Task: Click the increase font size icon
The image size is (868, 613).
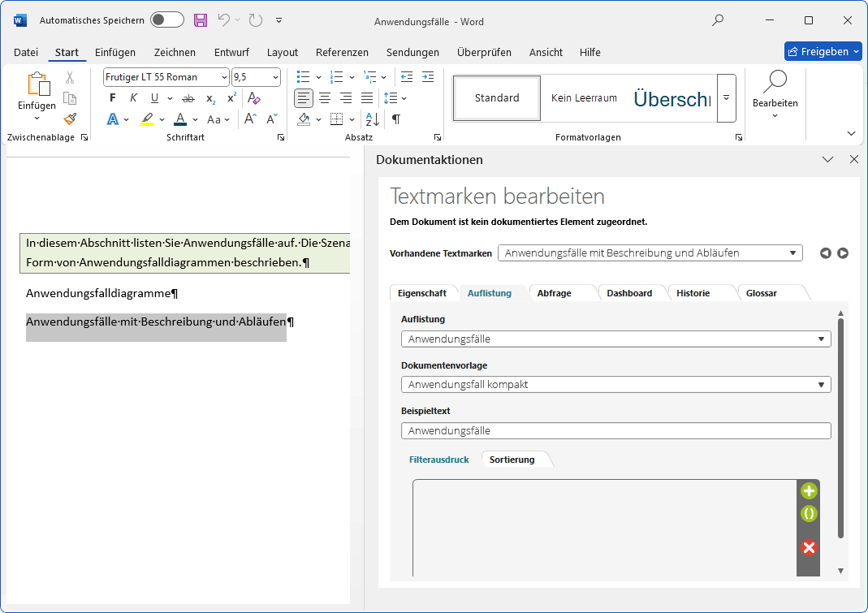Action: [x=250, y=119]
